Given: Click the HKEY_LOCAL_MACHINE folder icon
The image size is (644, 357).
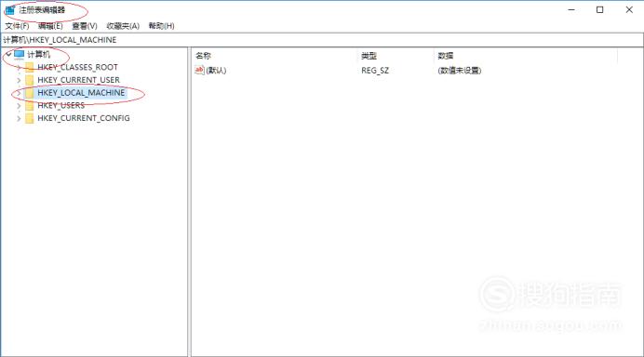Looking at the screenshot, I should (29, 93).
